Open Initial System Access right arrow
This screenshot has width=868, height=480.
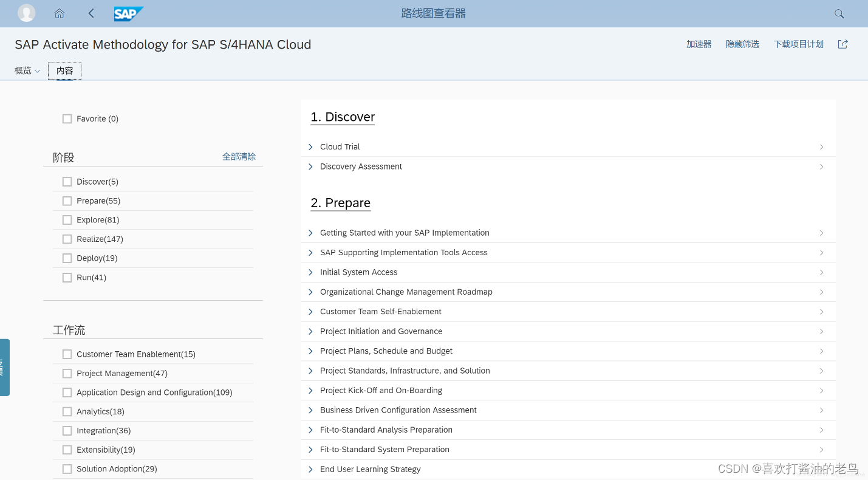[821, 272]
